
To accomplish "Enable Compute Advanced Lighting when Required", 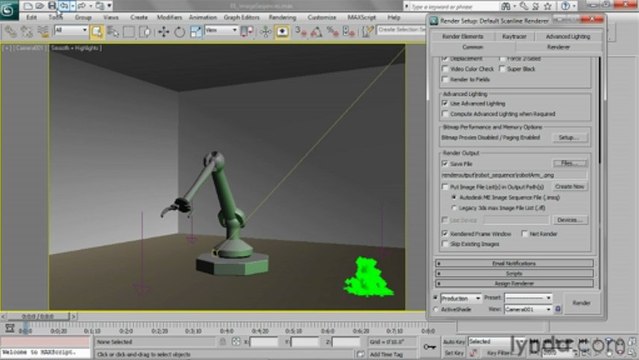I will [445, 114].
